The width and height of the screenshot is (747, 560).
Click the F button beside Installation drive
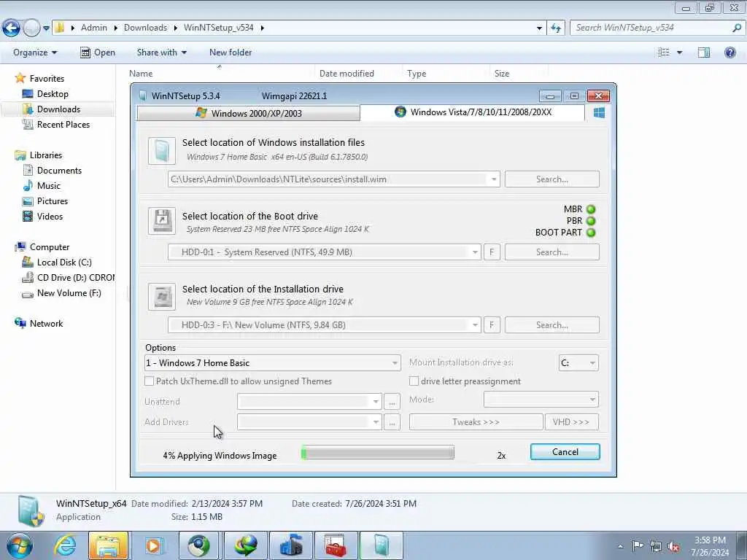(492, 325)
